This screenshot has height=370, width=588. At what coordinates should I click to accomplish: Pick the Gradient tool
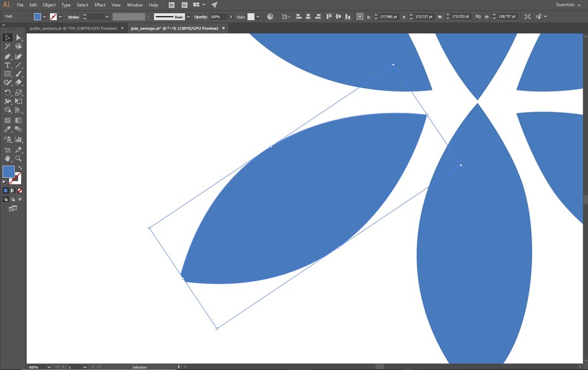tap(18, 120)
